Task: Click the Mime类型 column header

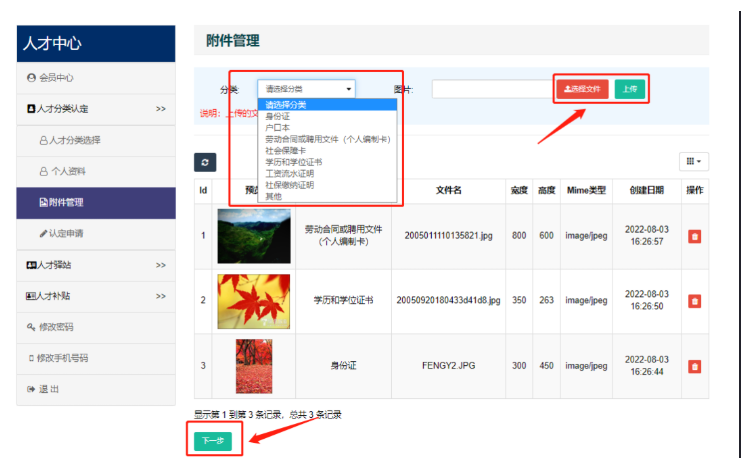Action: pos(586,190)
